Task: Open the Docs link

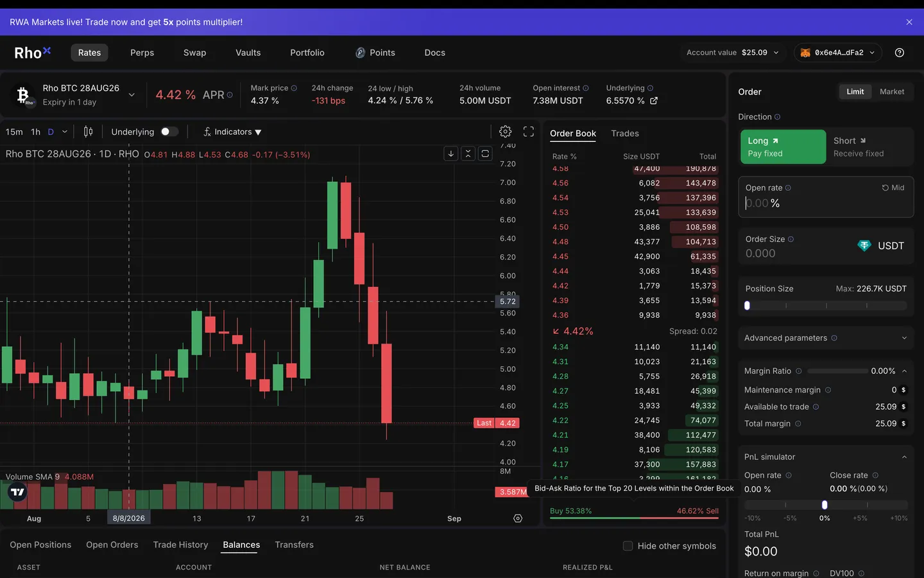Action: coord(434,53)
